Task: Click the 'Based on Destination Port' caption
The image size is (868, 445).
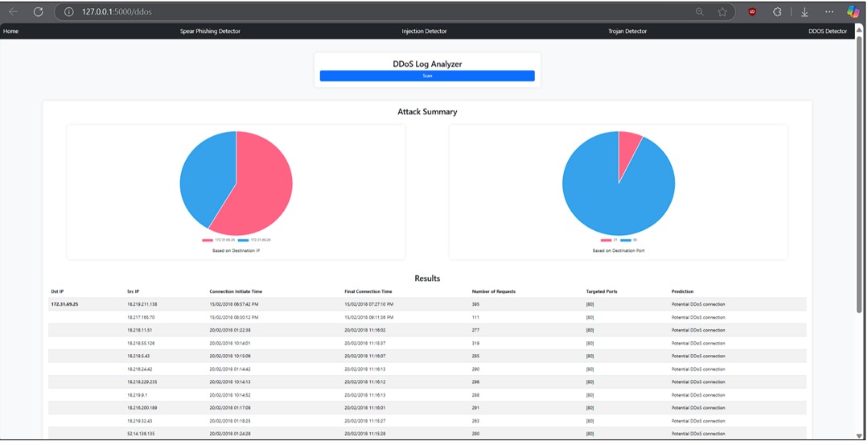Action: click(x=619, y=251)
